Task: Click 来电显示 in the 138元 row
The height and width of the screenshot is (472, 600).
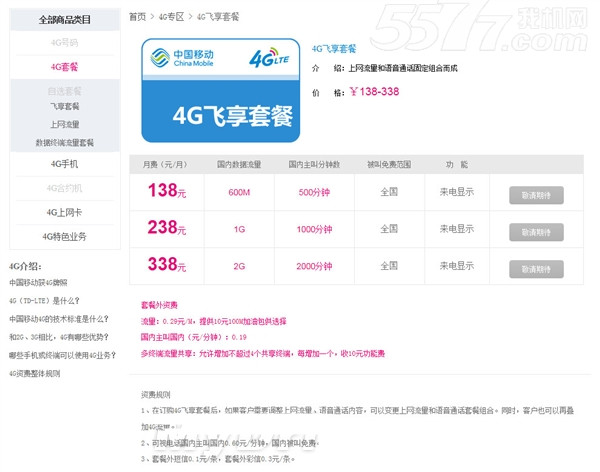Action: [457, 192]
